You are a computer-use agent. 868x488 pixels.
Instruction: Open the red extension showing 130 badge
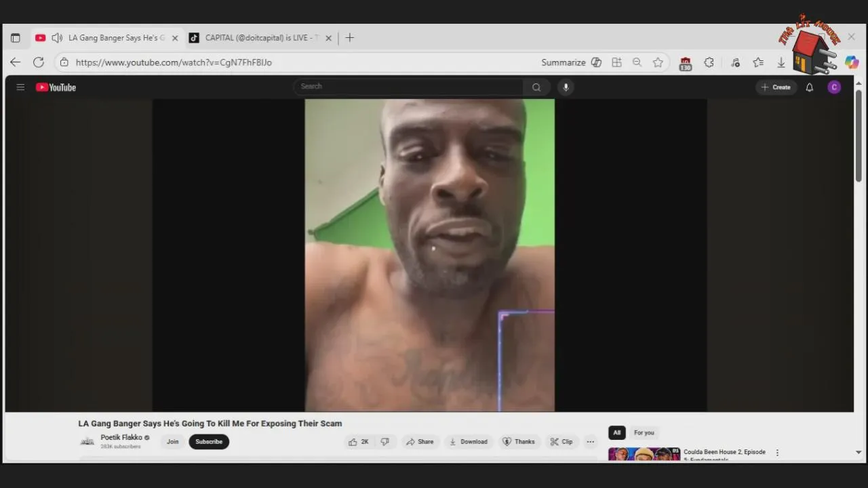coord(686,64)
